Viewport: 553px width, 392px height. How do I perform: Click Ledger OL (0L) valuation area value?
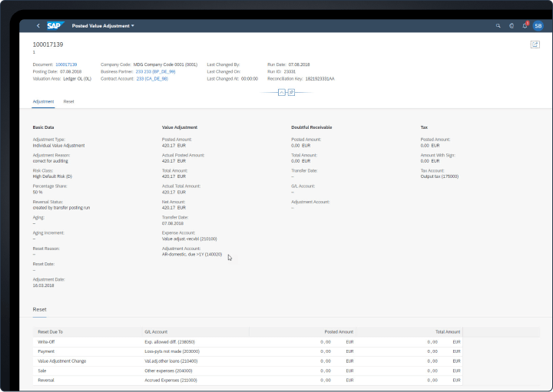click(x=78, y=78)
